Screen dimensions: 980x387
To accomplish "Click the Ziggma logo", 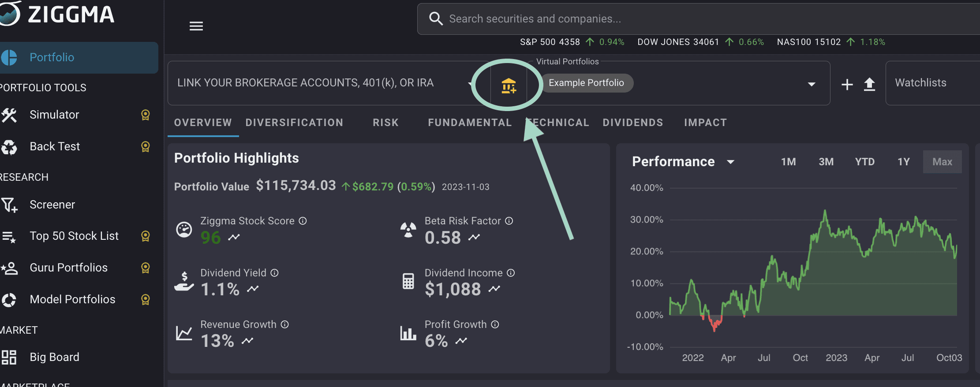I will [x=56, y=14].
